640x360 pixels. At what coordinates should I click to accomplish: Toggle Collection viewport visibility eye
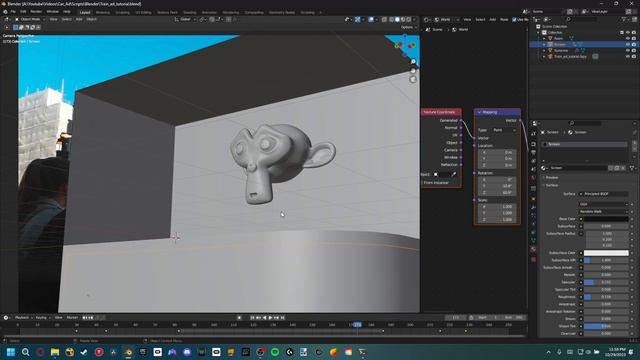point(628,32)
